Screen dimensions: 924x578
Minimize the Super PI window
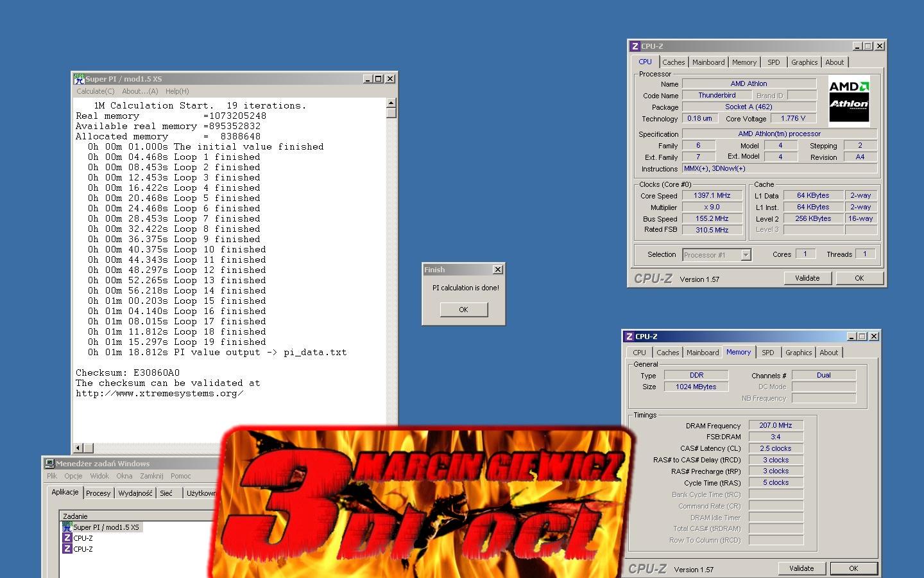coord(368,79)
